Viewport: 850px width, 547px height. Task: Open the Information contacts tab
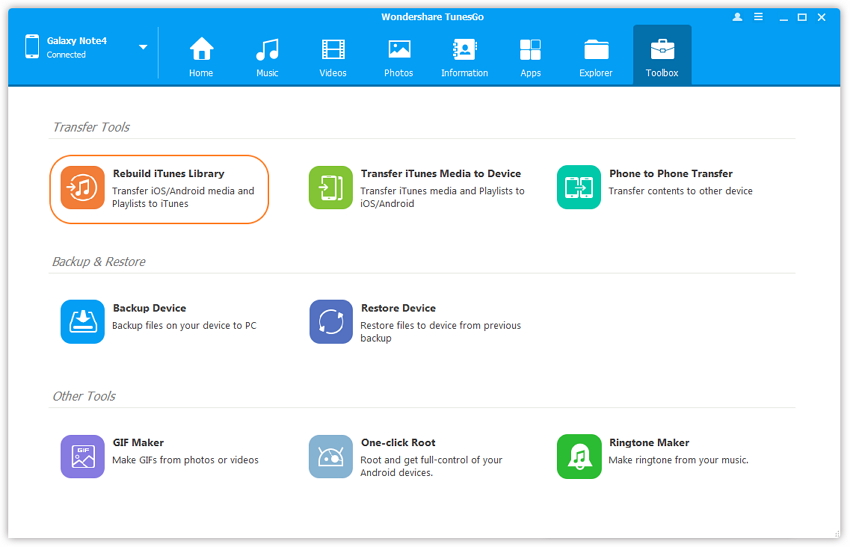464,56
